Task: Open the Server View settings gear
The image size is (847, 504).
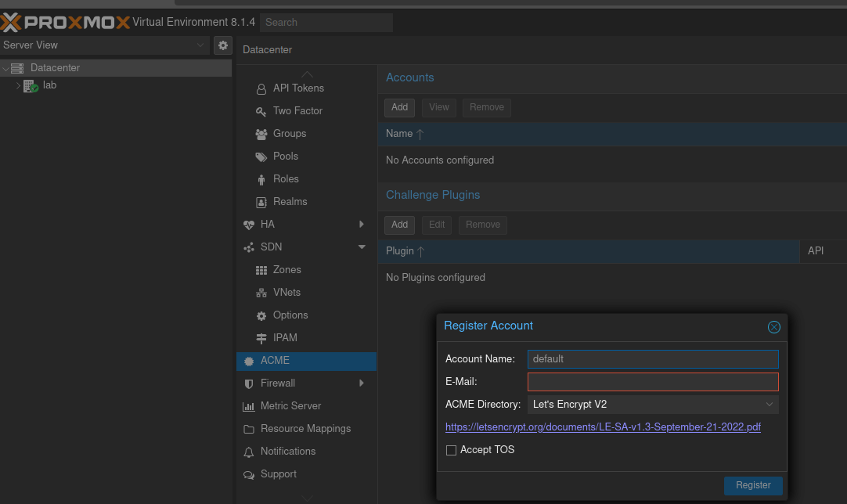Action: 223,45
